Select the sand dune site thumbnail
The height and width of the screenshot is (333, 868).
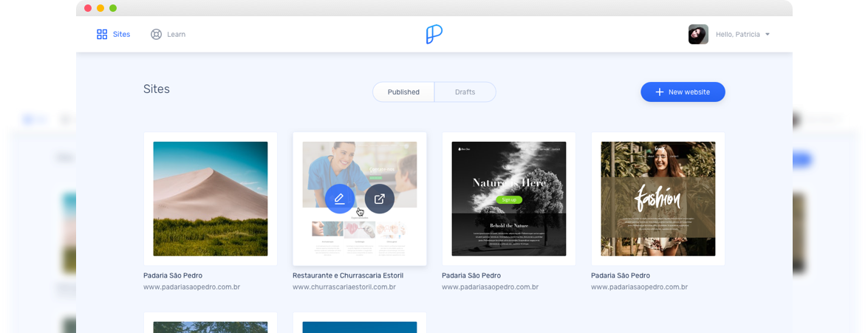coord(211,199)
